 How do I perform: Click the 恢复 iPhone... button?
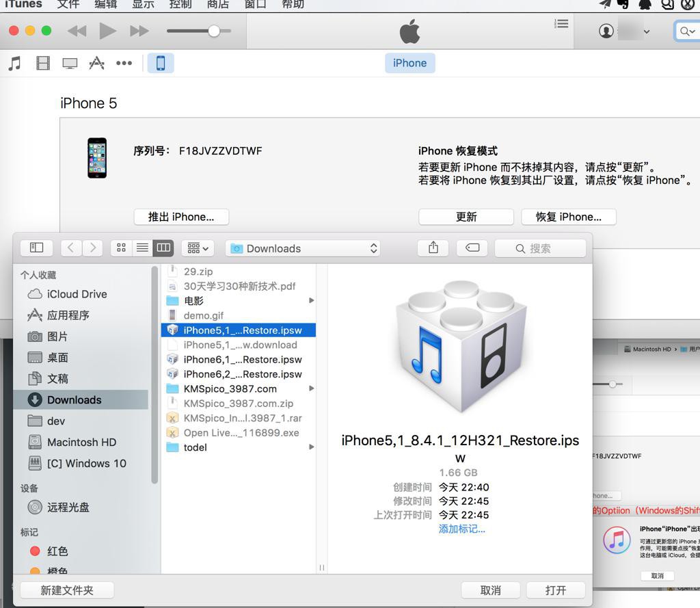pos(569,217)
